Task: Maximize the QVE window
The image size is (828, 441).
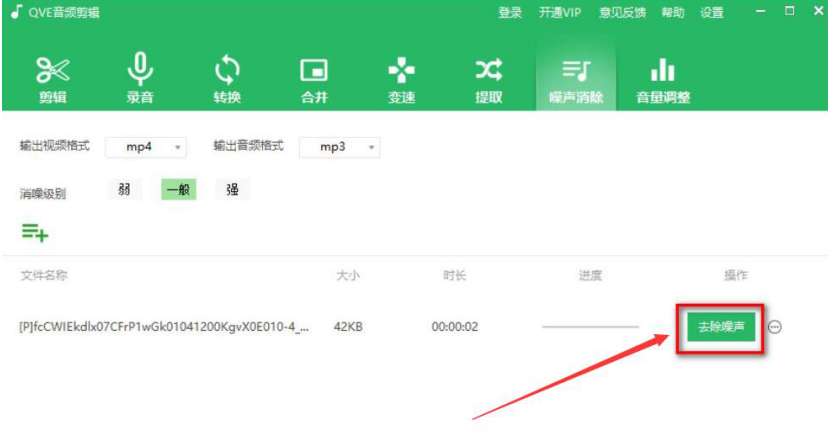Action: point(789,11)
